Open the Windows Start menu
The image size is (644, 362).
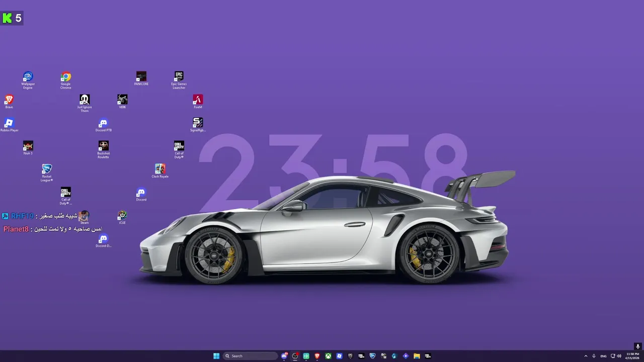click(216, 356)
